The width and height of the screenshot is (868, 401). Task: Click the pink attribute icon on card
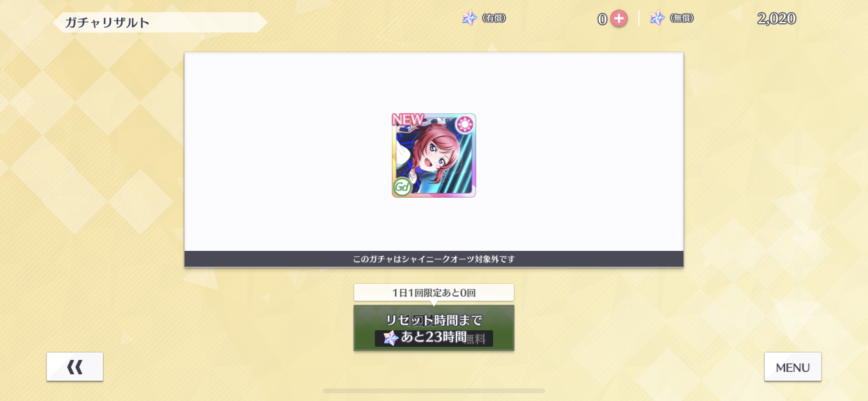(x=465, y=124)
